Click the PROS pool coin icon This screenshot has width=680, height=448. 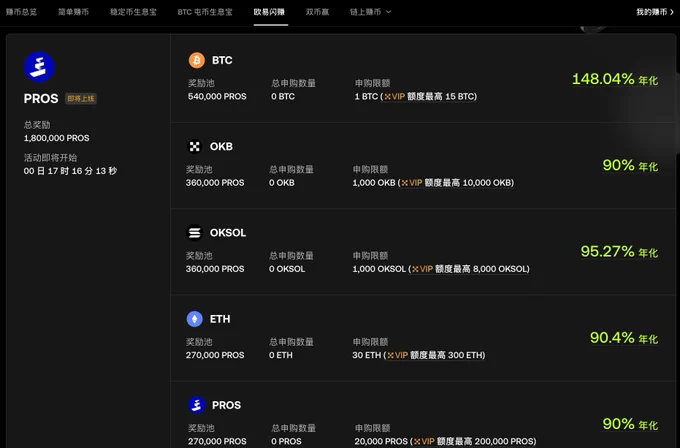[196, 405]
